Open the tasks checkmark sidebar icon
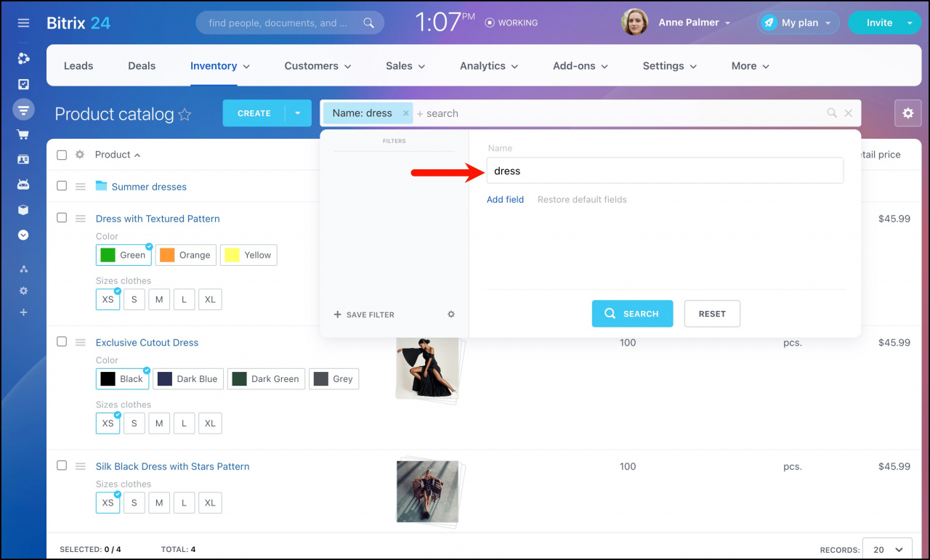 [23, 84]
